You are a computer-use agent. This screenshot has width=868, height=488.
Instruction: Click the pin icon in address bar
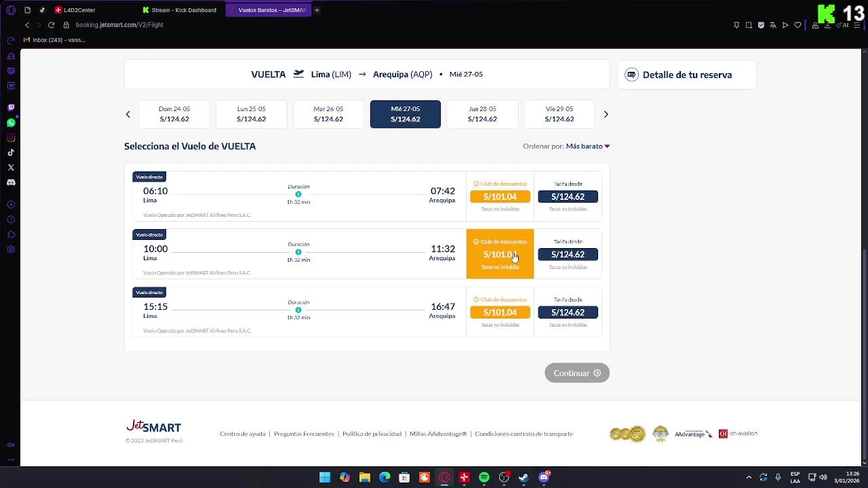tap(736, 25)
